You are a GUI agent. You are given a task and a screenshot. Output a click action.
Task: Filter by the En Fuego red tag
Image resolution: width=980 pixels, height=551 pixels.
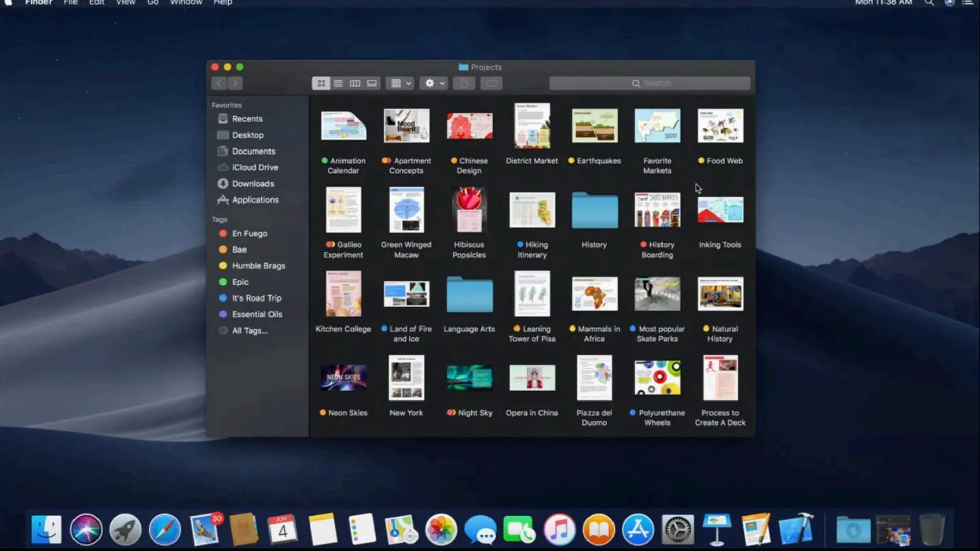[249, 233]
